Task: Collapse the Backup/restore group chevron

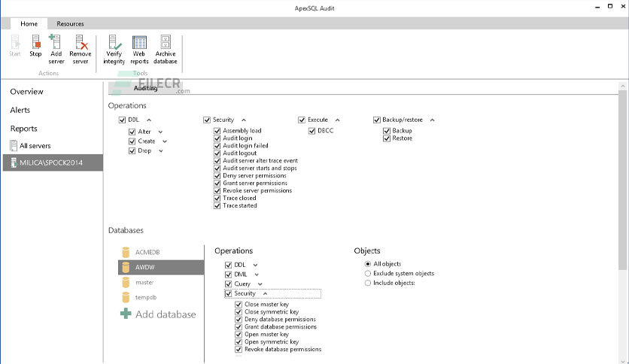Action: [x=432, y=120]
